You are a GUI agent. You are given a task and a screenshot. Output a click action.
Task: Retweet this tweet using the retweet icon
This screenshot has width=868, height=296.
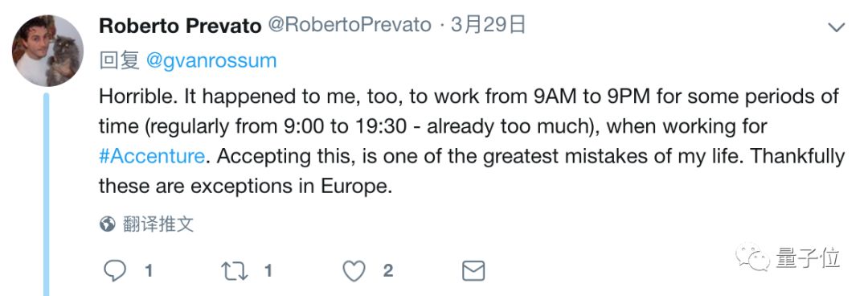pos(235,270)
